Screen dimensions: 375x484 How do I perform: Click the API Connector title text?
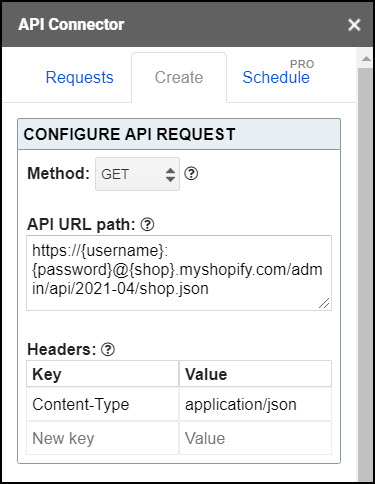click(x=71, y=25)
